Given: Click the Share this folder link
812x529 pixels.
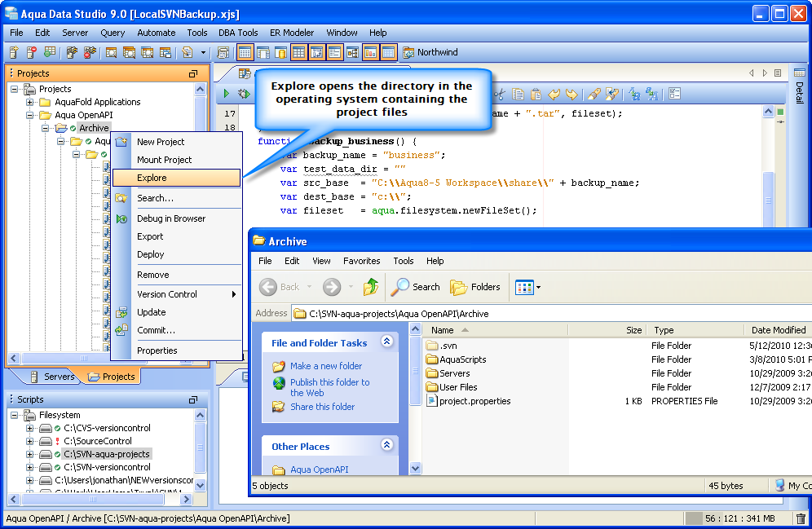Looking at the screenshot, I should [322, 407].
